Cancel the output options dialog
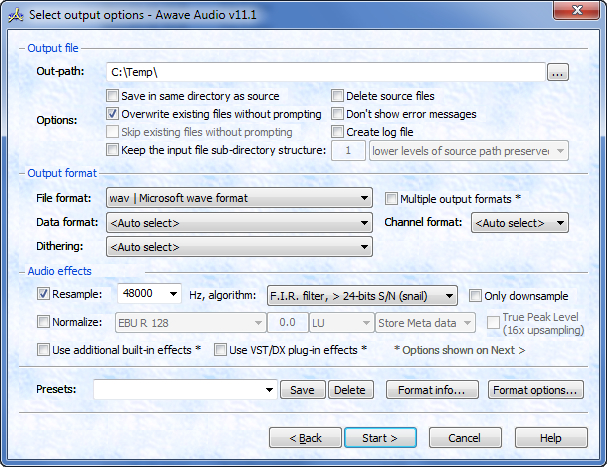Screen dimensions: 607x467 (465, 438)
